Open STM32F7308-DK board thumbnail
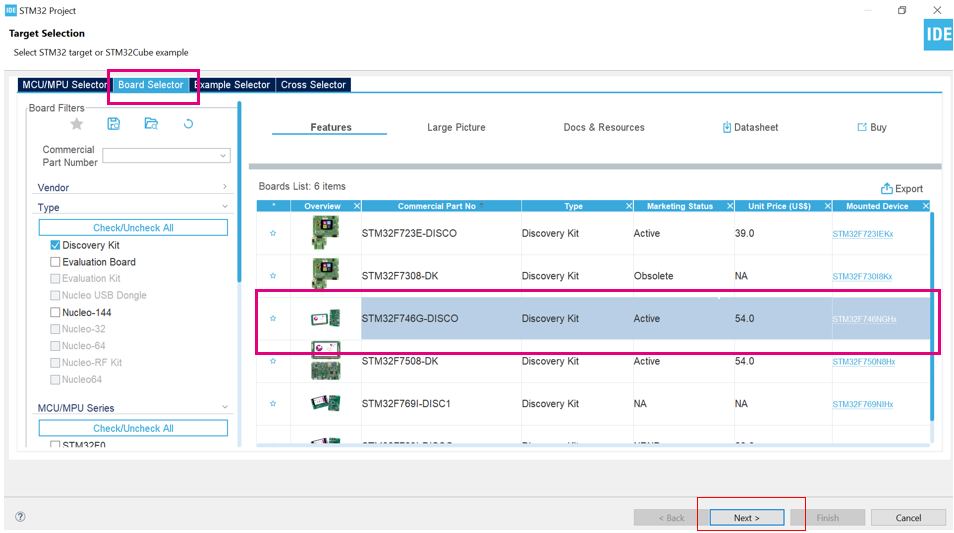954x533 pixels. pos(326,274)
